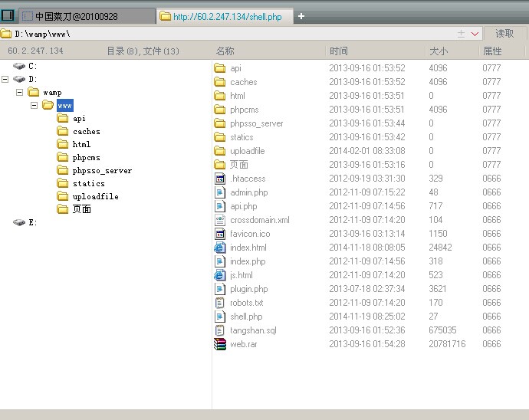Click the api folder icon in the file list
Viewport: 529px width, 420px height.
click(220, 68)
